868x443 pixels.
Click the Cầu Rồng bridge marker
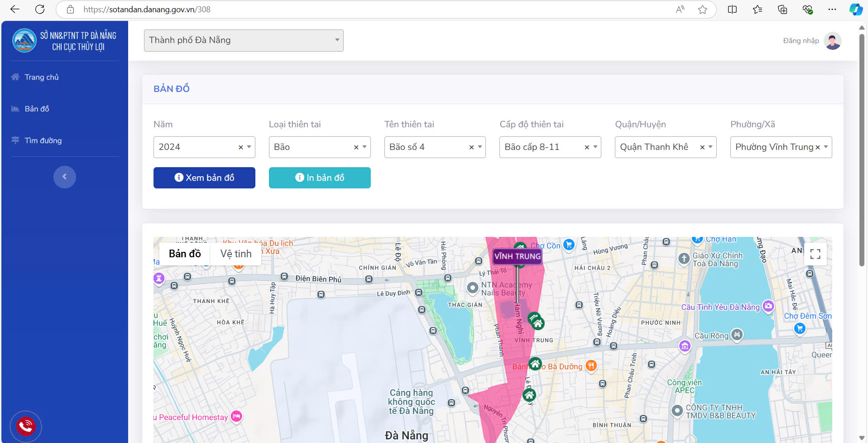(737, 335)
